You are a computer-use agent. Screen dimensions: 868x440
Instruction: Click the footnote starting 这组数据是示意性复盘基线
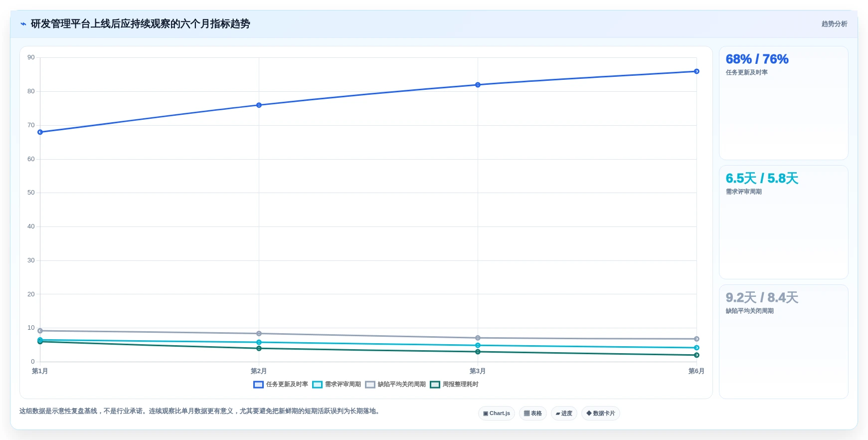(200, 412)
